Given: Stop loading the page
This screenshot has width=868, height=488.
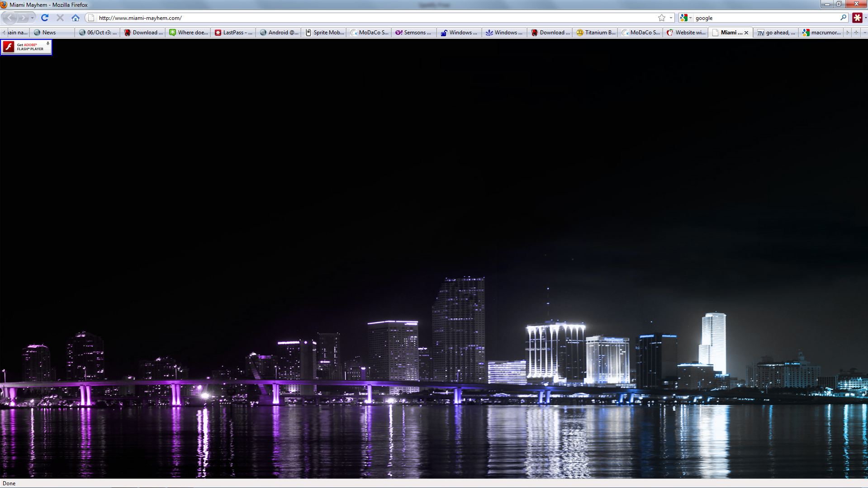Looking at the screenshot, I should click(x=60, y=18).
